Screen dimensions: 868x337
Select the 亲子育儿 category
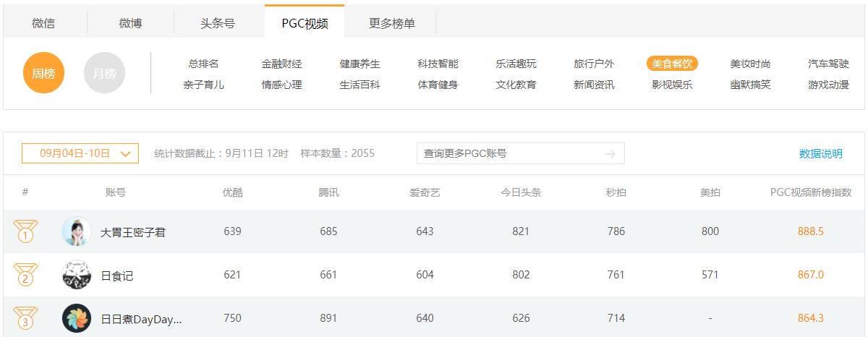click(x=203, y=85)
